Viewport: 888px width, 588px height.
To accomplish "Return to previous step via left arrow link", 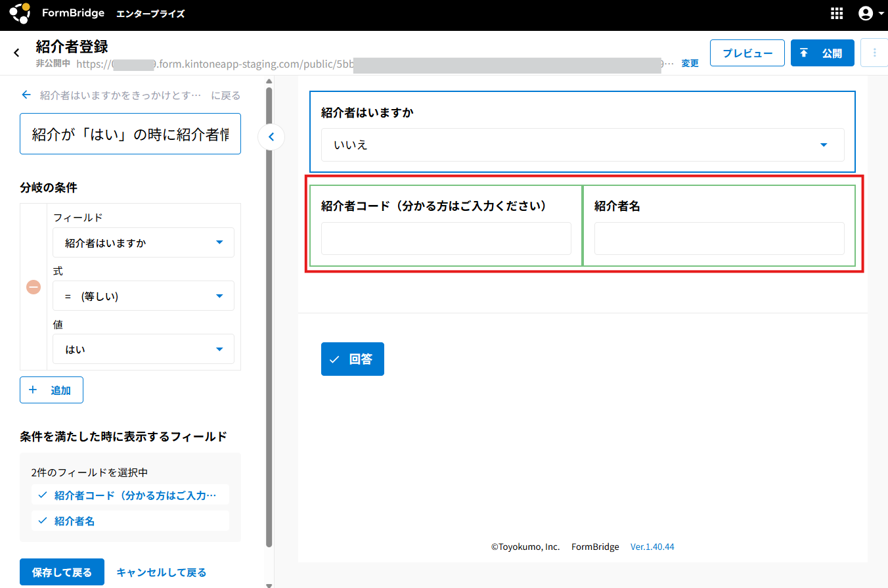I will pos(26,95).
